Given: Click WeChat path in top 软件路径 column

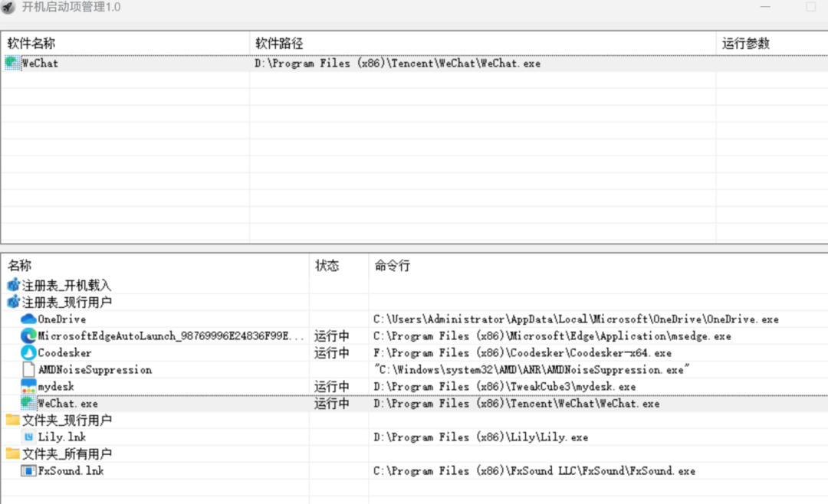Looking at the screenshot, I should [397, 64].
